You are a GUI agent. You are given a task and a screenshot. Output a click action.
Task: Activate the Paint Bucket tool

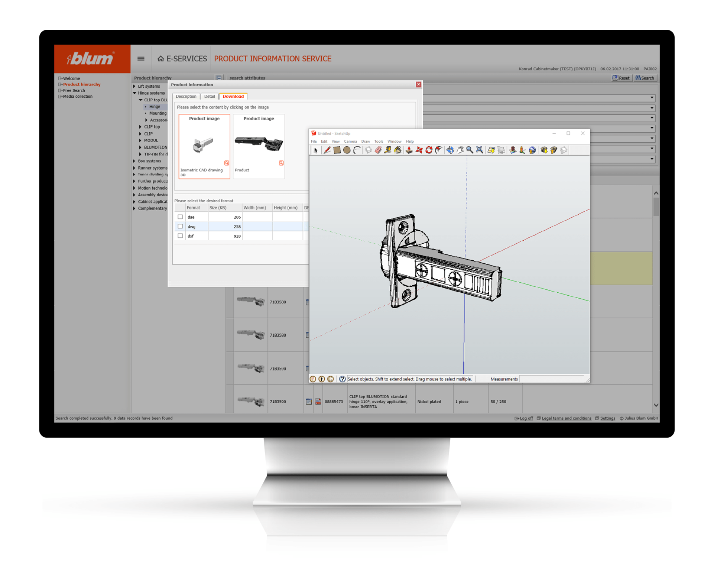pyautogui.click(x=397, y=150)
